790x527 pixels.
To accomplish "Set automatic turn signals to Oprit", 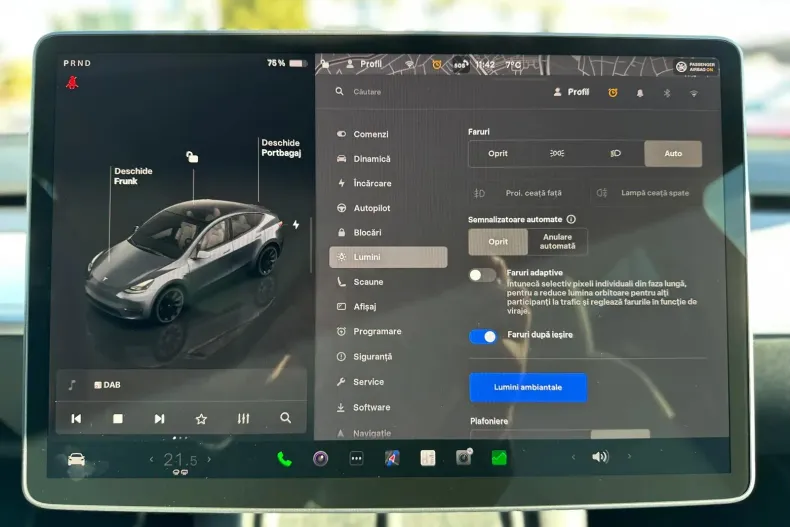I will coord(498,242).
